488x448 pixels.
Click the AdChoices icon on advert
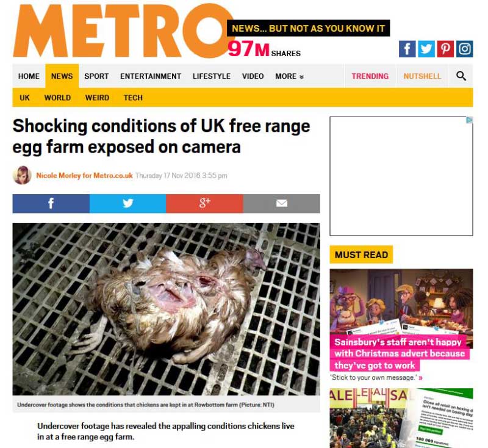[x=469, y=120]
